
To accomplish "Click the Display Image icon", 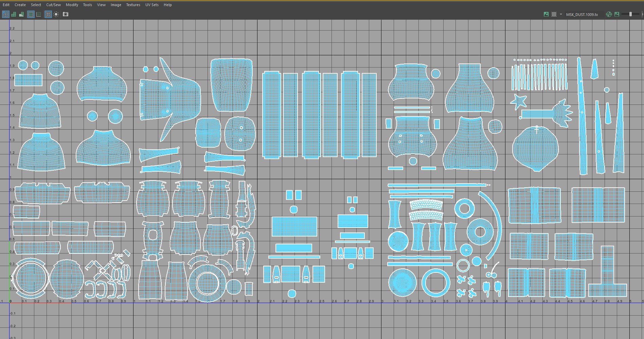I will (x=546, y=14).
